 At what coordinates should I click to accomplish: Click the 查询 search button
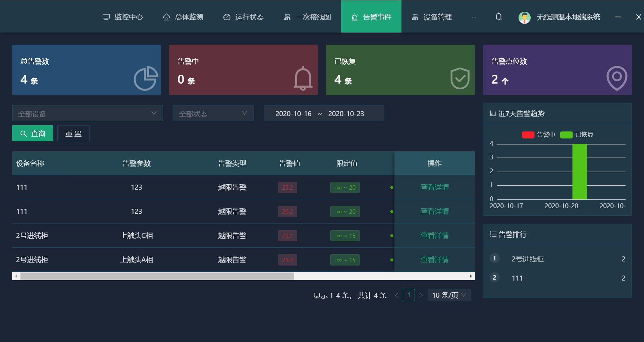pyautogui.click(x=32, y=133)
